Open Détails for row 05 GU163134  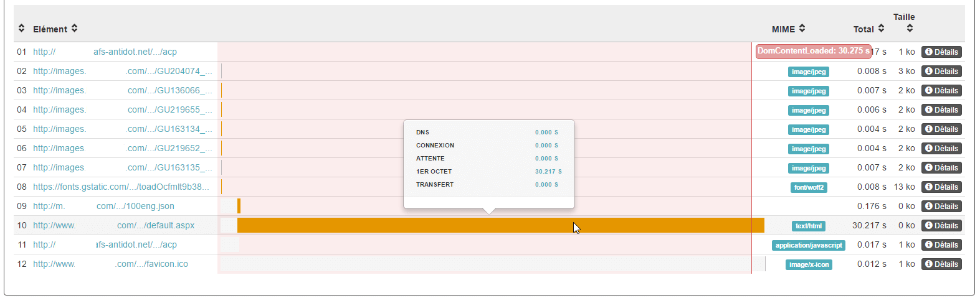(941, 129)
